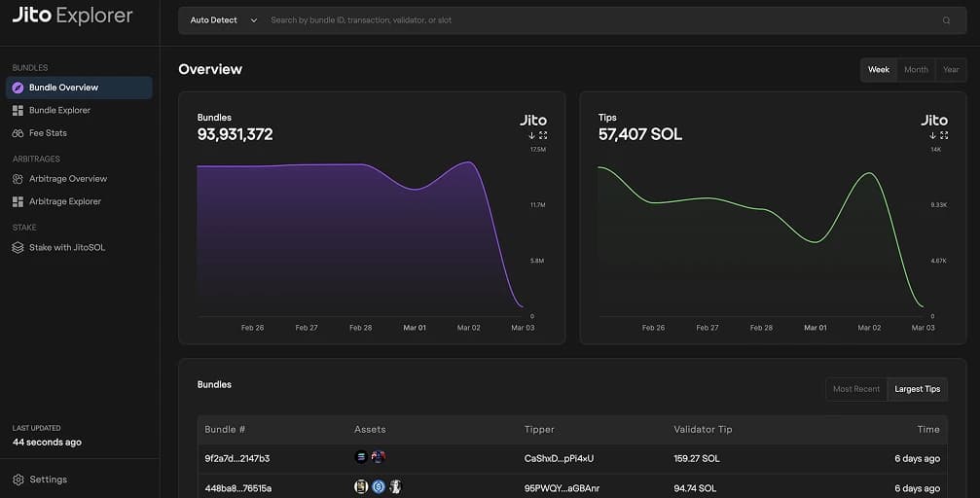The image size is (980, 498).
Task: Click the Time column header
Action: pyautogui.click(x=928, y=429)
